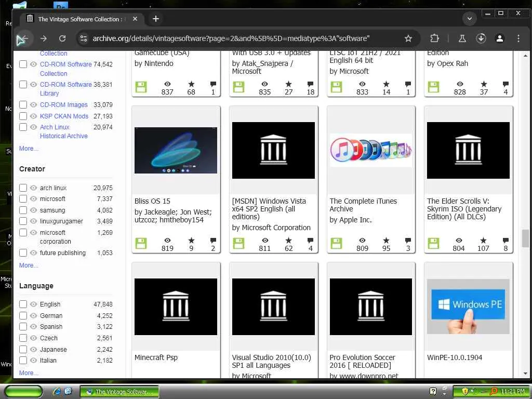This screenshot has width=532, height=399.
Task: Click the help icon in system tray
Action: coord(433,392)
